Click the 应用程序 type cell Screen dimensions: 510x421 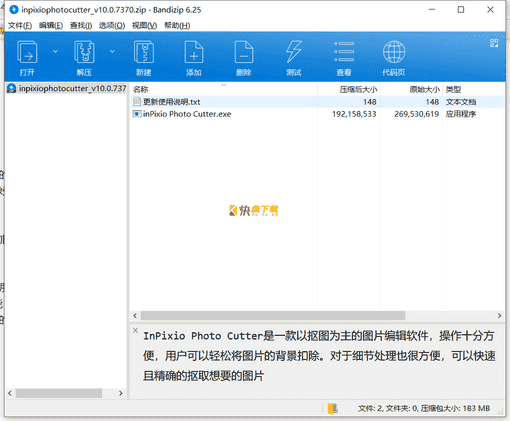coord(461,114)
